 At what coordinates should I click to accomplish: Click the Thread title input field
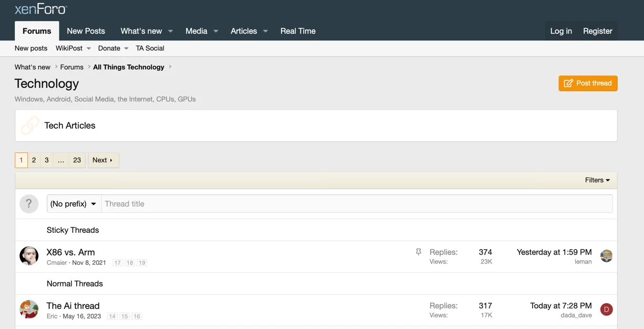point(356,204)
